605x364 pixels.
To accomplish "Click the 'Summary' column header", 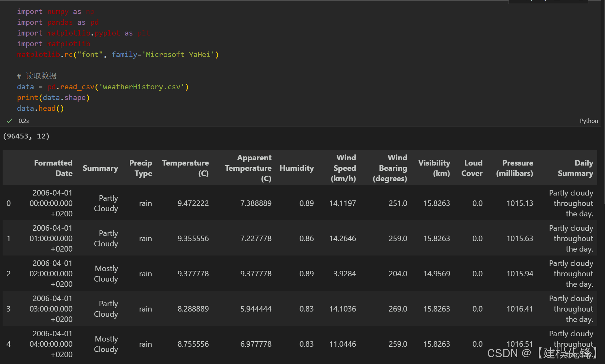I will tap(100, 168).
